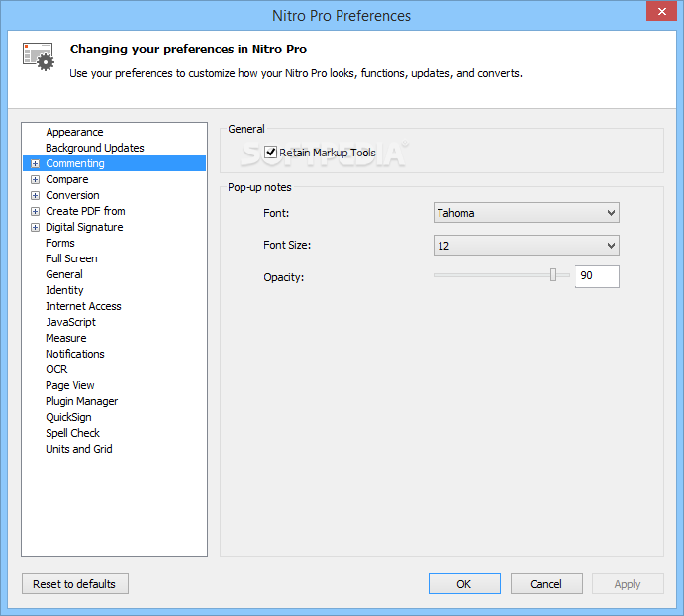The image size is (684, 616).
Task: Expand the Compare tree node
Action: click(x=35, y=179)
